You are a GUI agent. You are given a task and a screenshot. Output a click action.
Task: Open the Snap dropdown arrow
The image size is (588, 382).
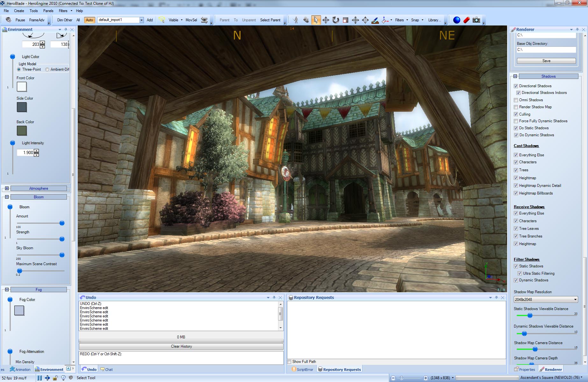tap(422, 20)
